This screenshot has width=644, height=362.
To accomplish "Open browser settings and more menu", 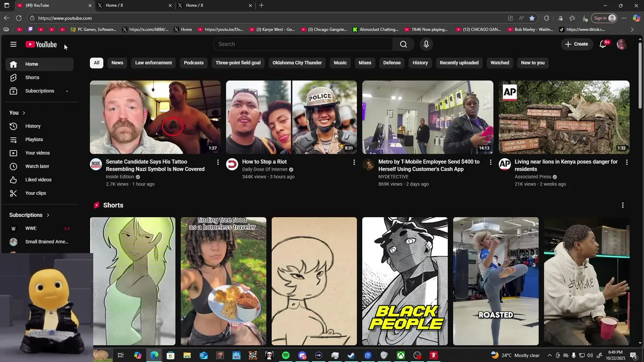I will coord(624,18).
